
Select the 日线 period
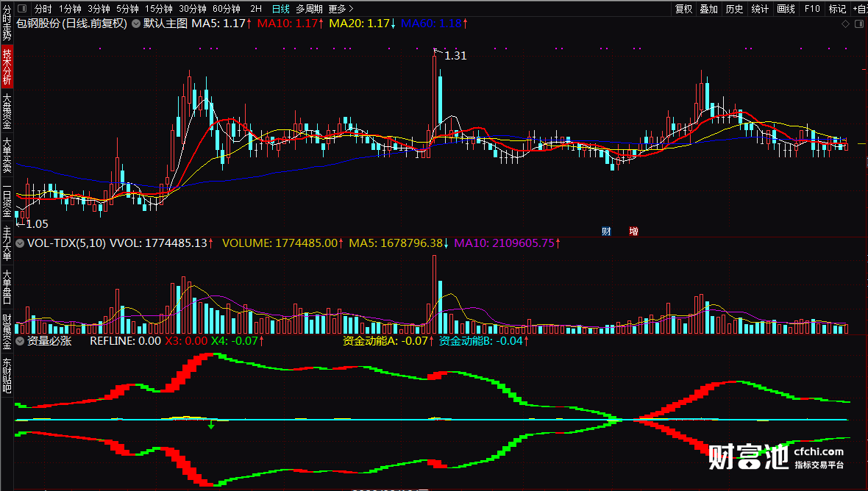coord(281,9)
